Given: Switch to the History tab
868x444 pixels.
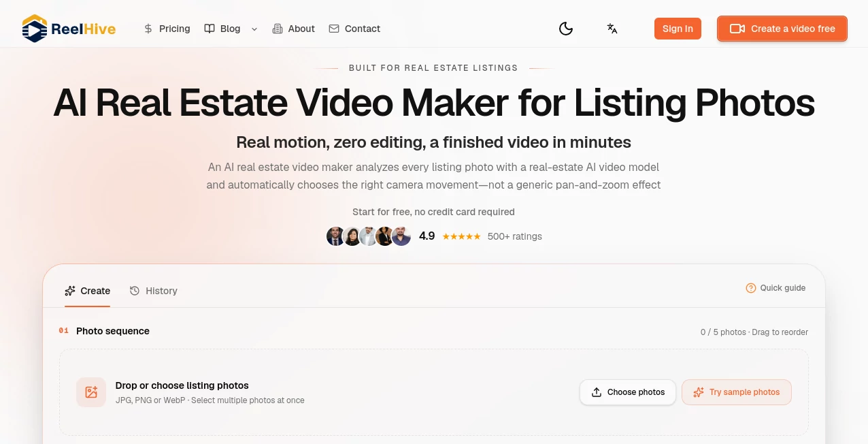Looking at the screenshot, I should coord(153,291).
